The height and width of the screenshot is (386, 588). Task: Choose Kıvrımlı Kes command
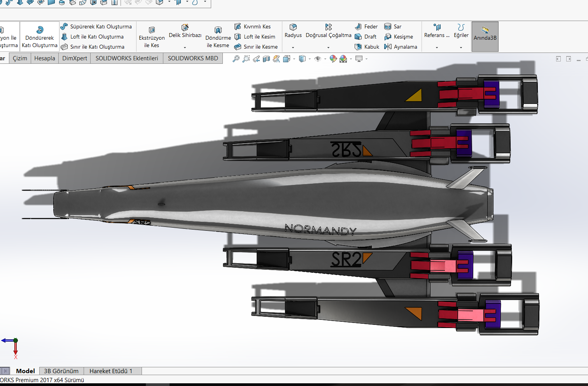point(252,26)
